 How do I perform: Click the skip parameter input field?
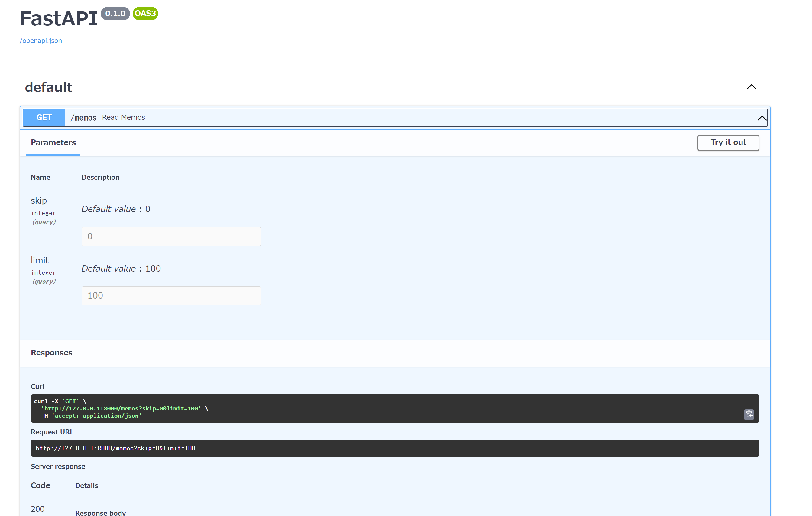[x=171, y=236]
